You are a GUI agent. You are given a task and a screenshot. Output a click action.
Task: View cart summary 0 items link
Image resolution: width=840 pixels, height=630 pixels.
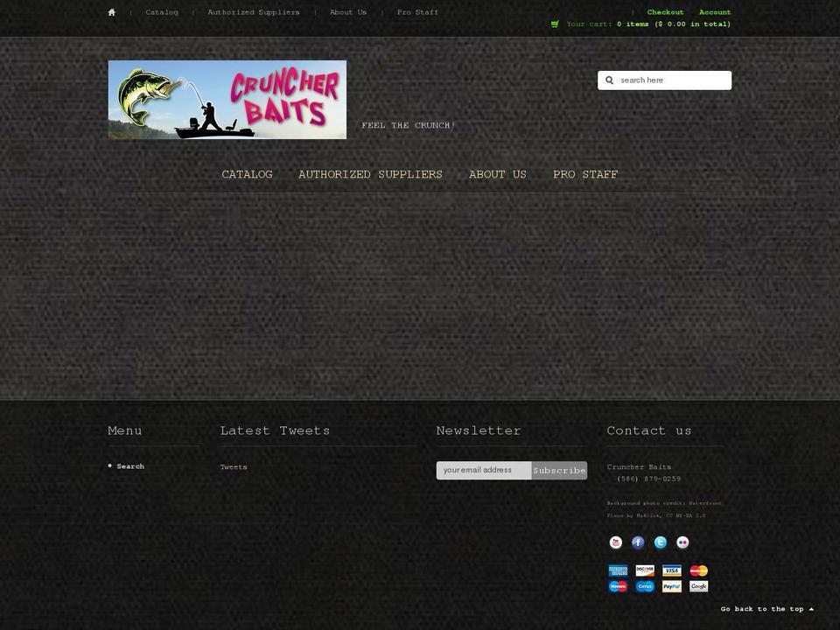pos(674,24)
